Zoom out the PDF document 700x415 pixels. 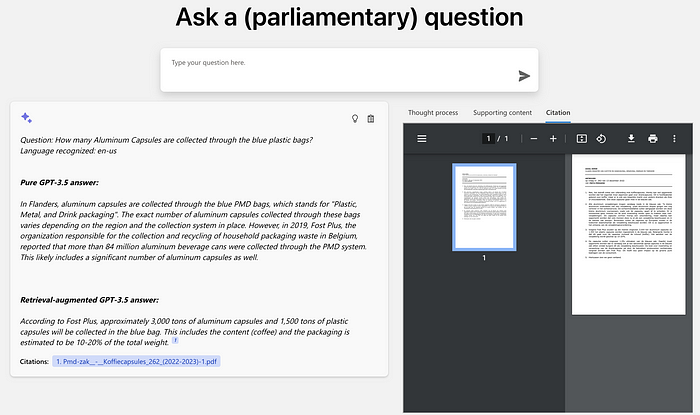[x=534, y=138]
